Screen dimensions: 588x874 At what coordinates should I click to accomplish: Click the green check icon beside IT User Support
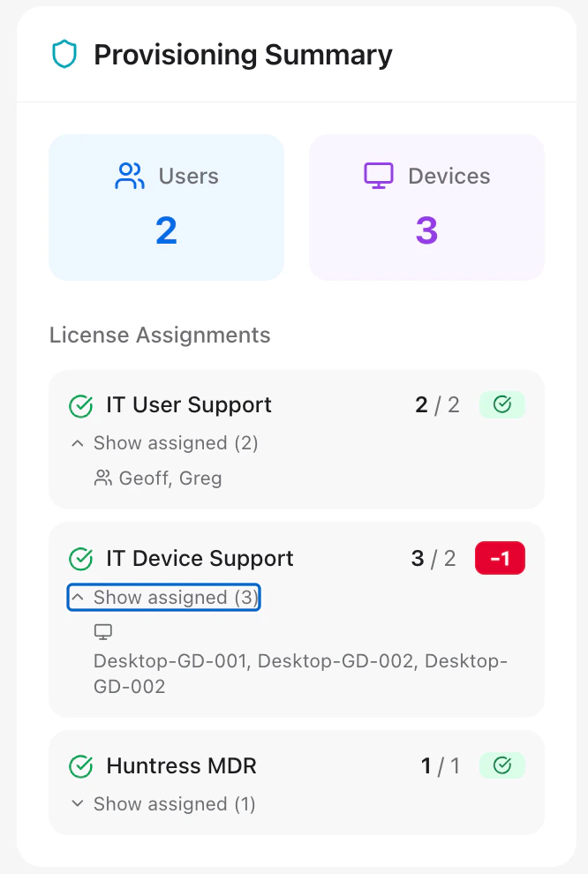[80, 406]
